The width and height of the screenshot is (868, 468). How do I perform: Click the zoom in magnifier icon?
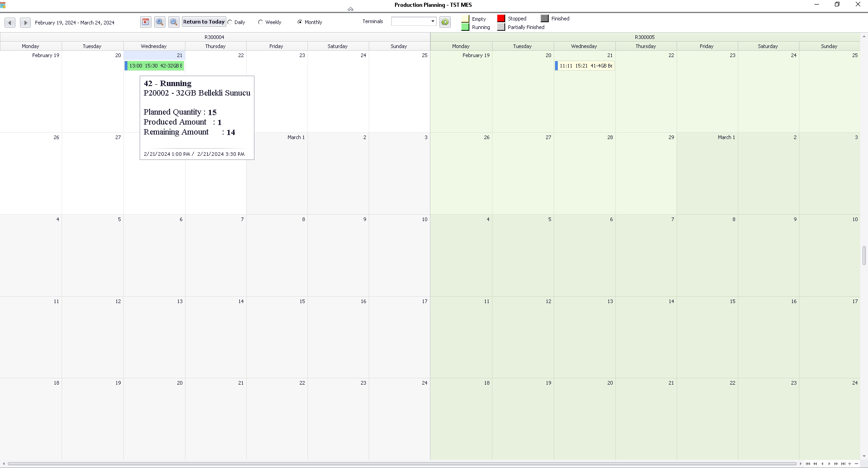coord(160,22)
